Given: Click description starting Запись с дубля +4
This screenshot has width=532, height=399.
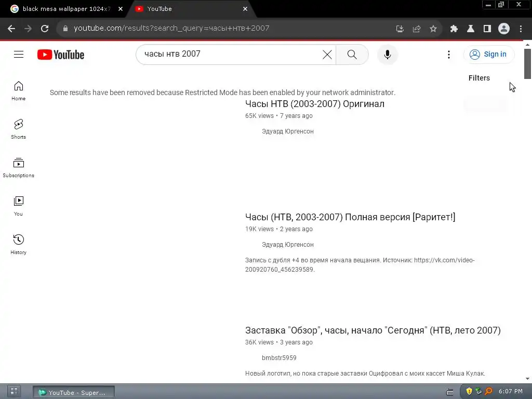Looking at the screenshot, I should pyautogui.click(x=360, y=265).
